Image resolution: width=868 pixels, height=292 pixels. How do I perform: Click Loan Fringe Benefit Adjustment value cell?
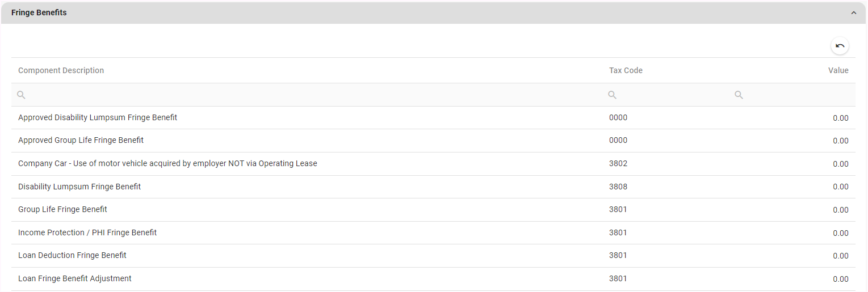[x=840, y=279]
